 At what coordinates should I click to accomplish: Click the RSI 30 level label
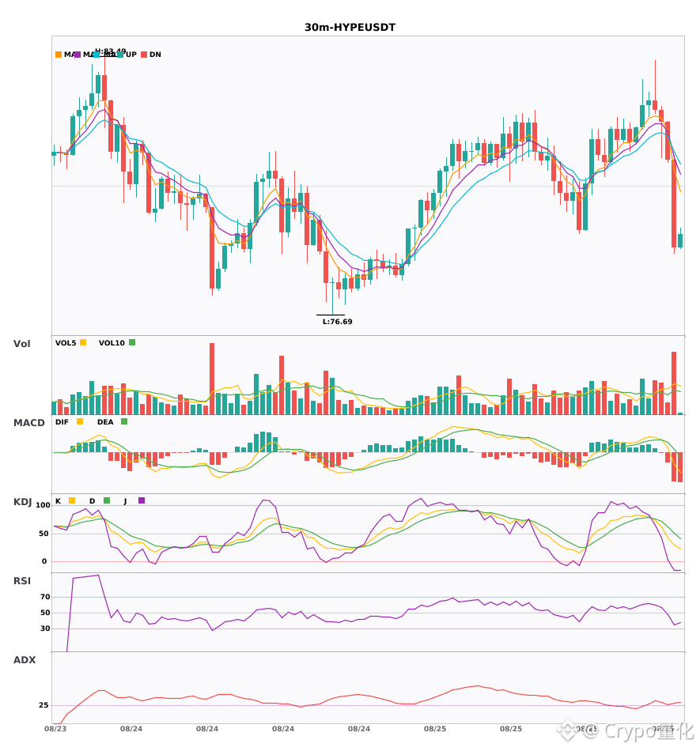click(x=45, y=628)
